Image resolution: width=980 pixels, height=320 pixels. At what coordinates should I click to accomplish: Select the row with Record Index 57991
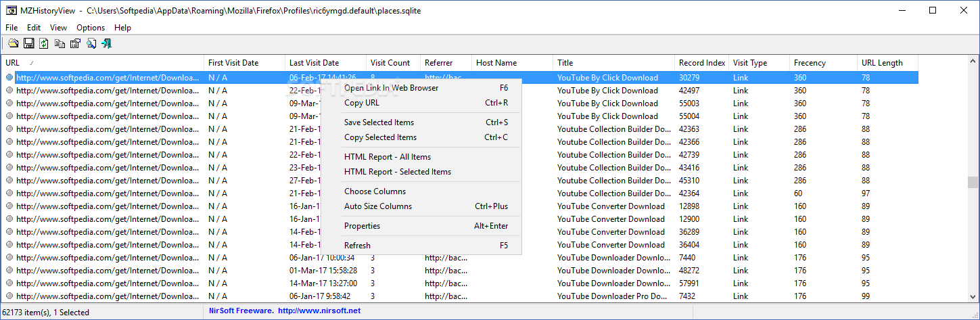point(689,283)
